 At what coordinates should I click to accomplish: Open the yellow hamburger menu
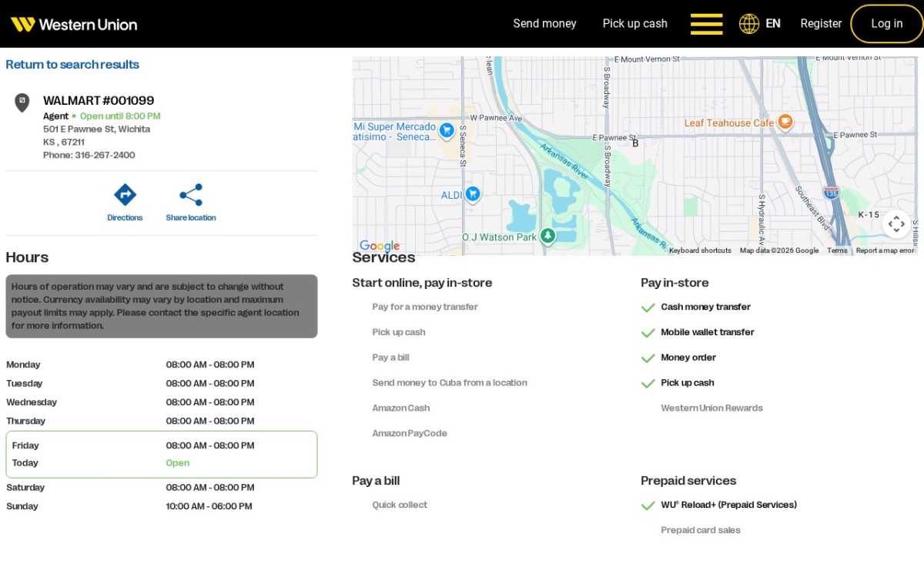click(706, 24)
